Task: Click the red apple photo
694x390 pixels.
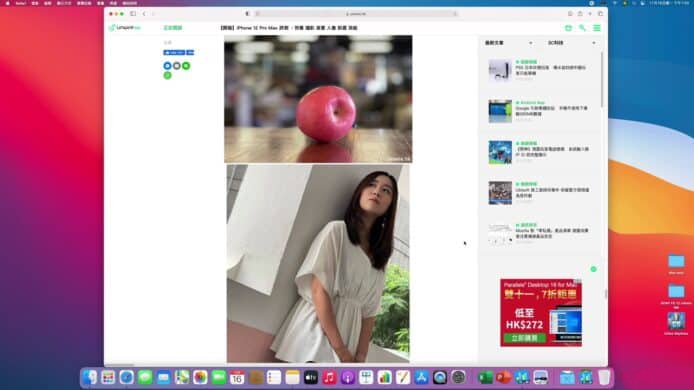Action: pyautogui.click(x=318, y=99)
